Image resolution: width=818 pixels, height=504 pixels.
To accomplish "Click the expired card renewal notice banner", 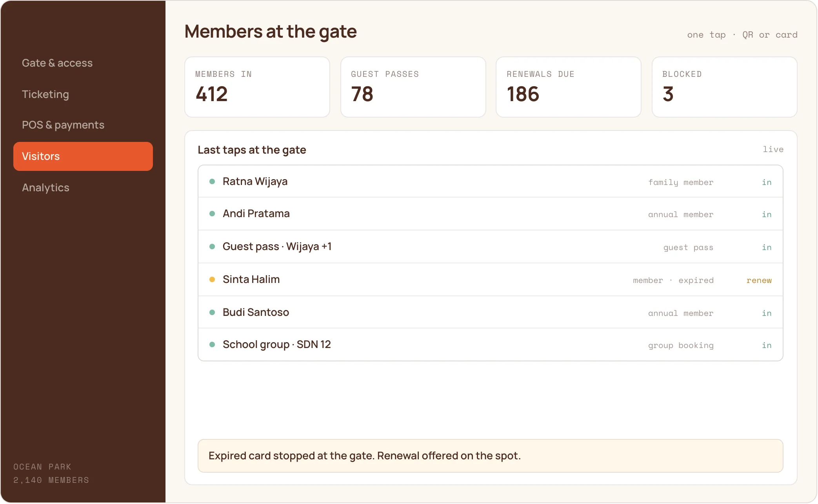I will (491, 456).
